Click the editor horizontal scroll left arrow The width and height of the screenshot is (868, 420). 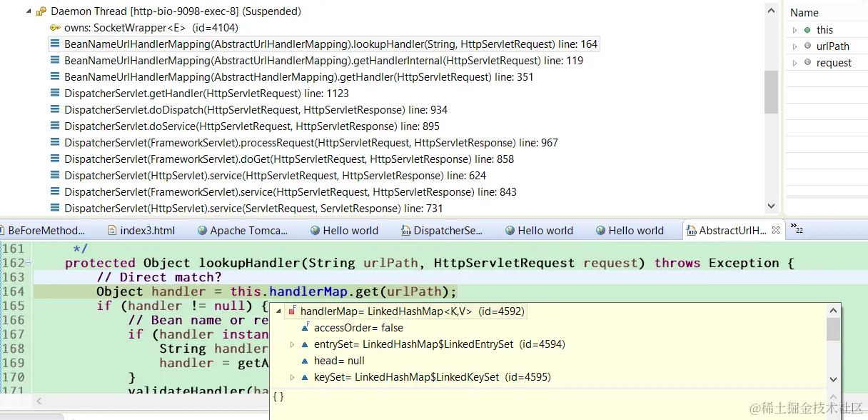[39, 401]
